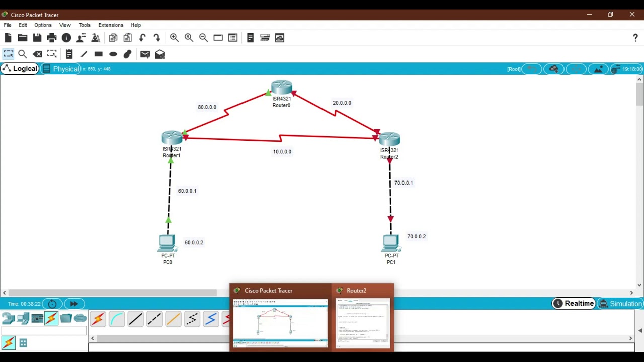Screen dimensions: 644x362
Task: Open the Extensions menu
Action: tap(111, 25)
